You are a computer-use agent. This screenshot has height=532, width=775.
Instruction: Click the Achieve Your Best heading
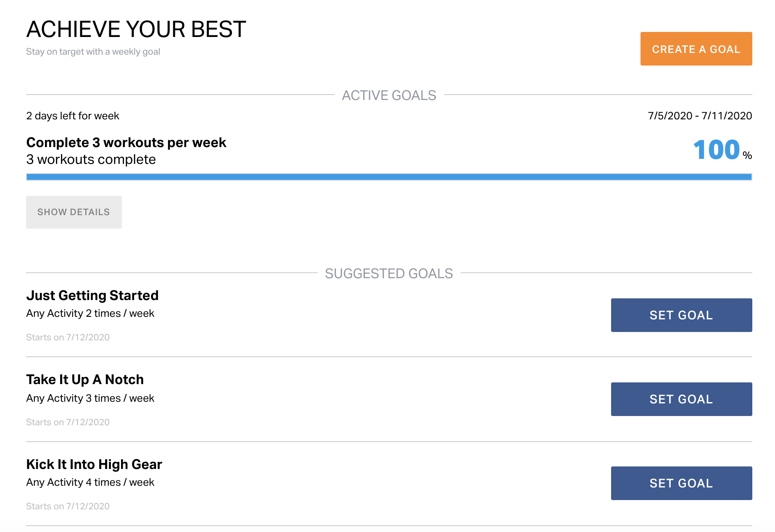tap(136, 29)
